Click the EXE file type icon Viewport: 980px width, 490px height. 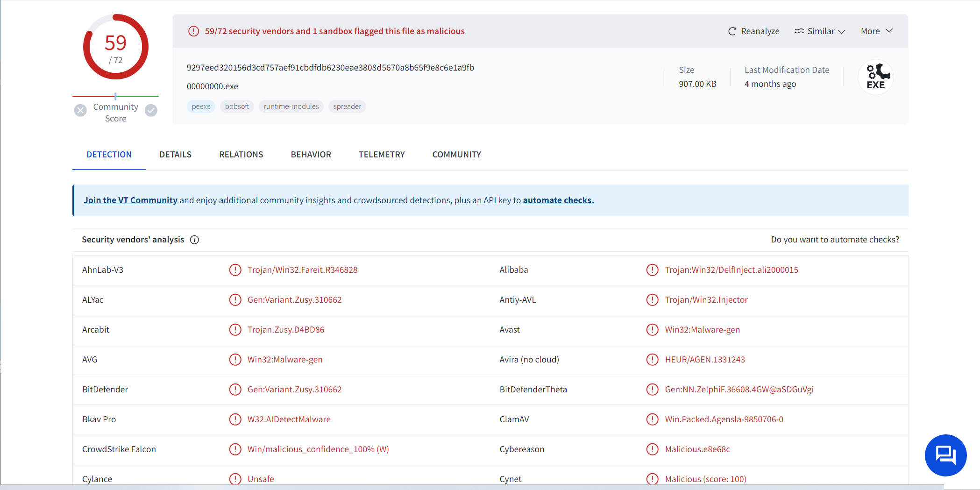tap(875, 77)
